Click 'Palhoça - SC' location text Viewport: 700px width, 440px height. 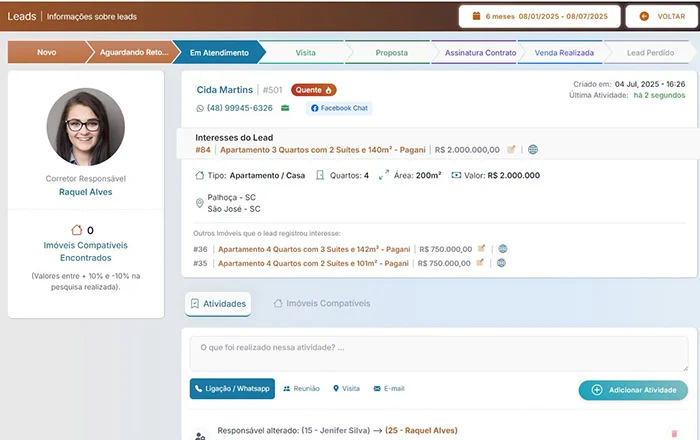[231, 197]
